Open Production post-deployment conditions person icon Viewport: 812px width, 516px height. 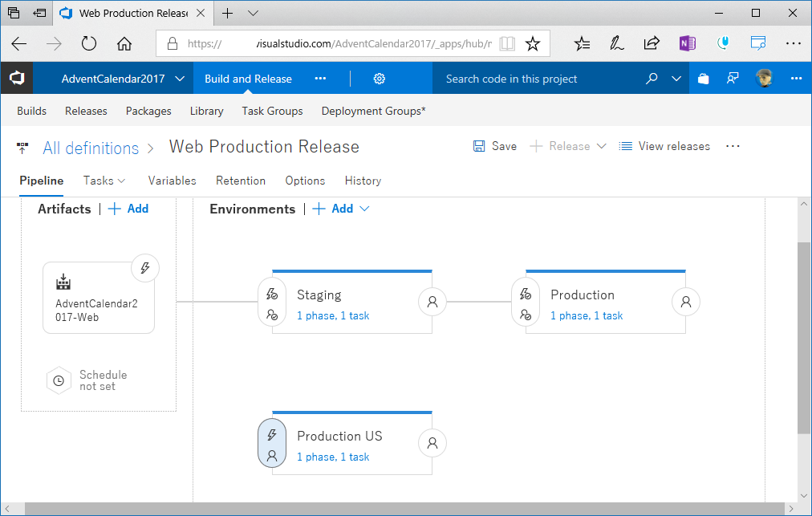[686, 302]
